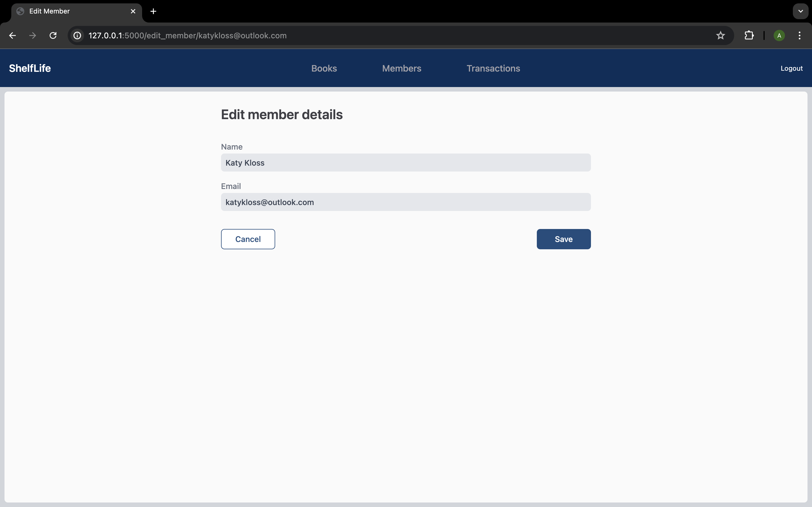Open Chrome's three-dot menu

coord(800,35)
